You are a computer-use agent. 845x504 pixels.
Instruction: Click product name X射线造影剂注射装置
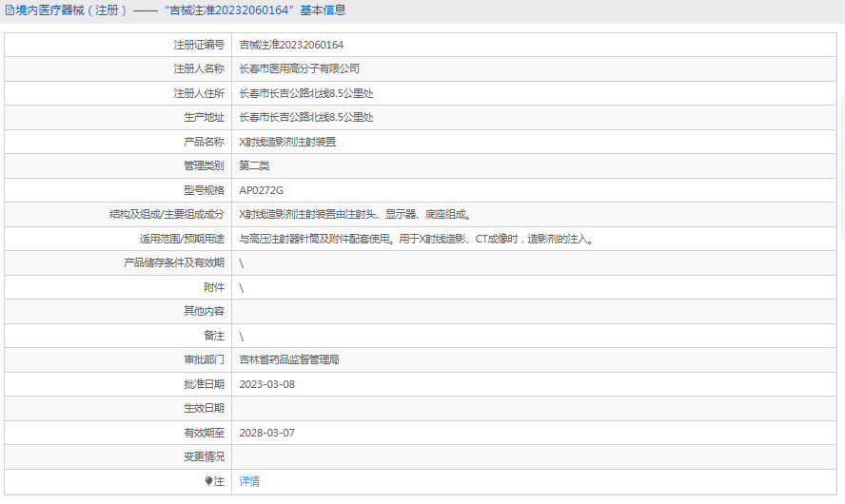(x=287, y=142)
